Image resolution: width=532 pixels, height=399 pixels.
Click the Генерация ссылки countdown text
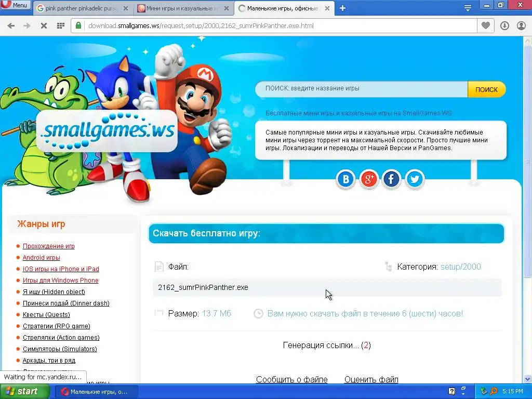pos(327,345)
